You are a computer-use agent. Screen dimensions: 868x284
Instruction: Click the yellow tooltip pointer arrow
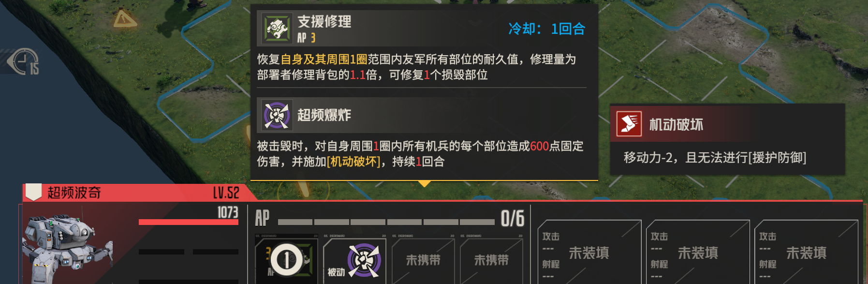point(424,184)
